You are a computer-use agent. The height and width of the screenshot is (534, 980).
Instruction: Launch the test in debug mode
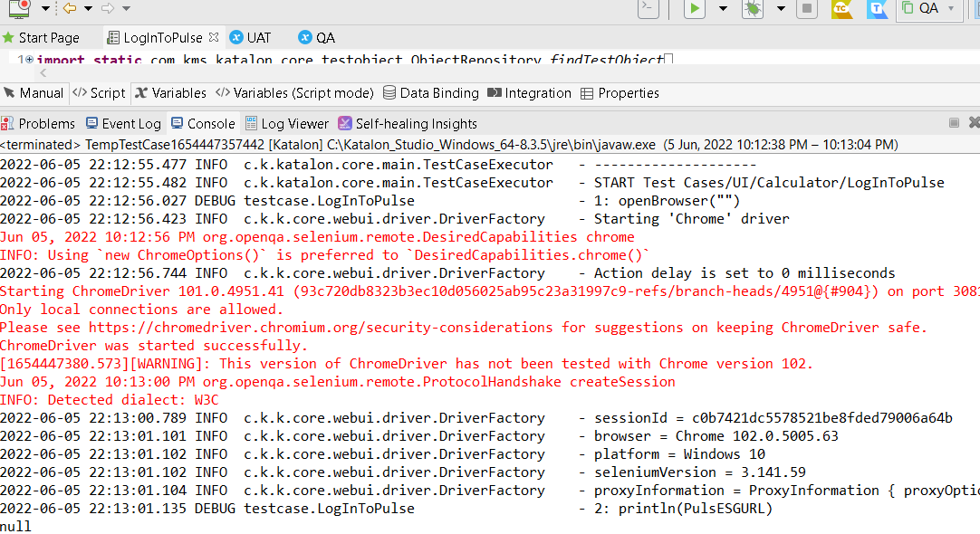(x=752, y=10)
